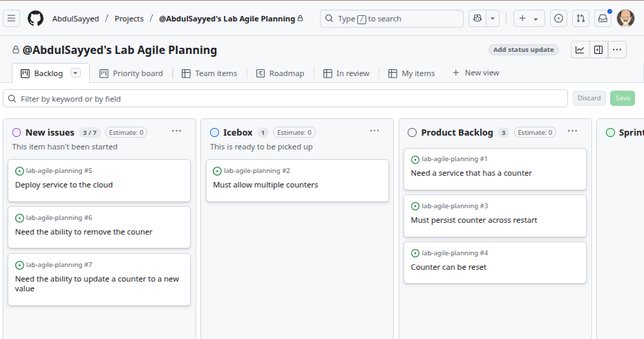
Task: Click the Product Backlog Estimate: 0 badge
Action: [x=535, y=132]
